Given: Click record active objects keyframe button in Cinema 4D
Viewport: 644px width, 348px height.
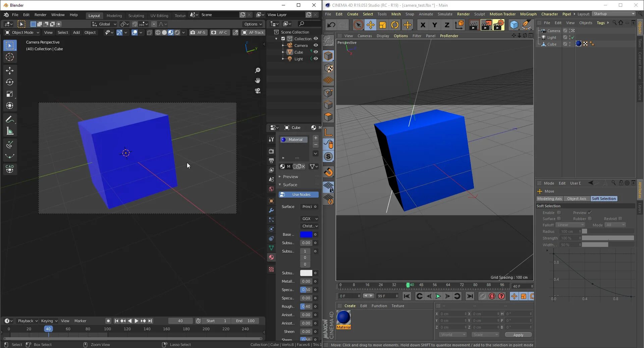Looking at the screenshot, I should (x=492, y=296).
